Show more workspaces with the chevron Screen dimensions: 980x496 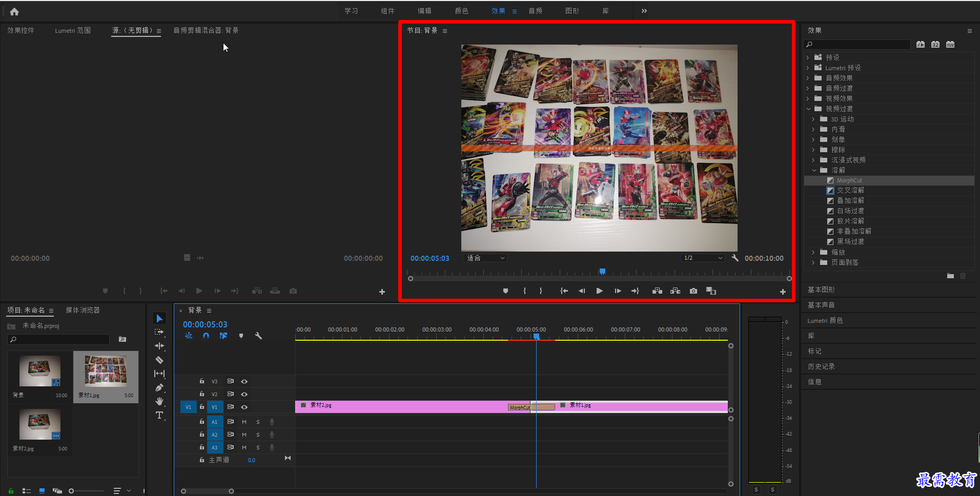644,11
